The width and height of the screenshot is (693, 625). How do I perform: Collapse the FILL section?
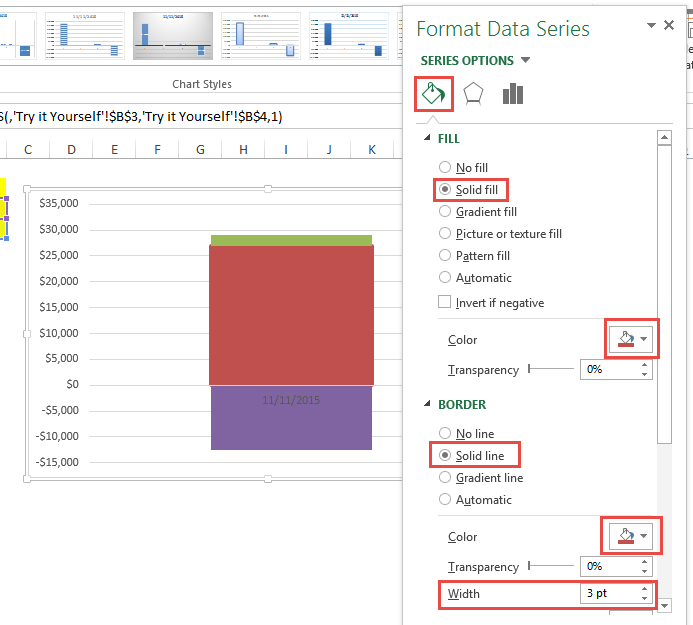coord(427,138)
